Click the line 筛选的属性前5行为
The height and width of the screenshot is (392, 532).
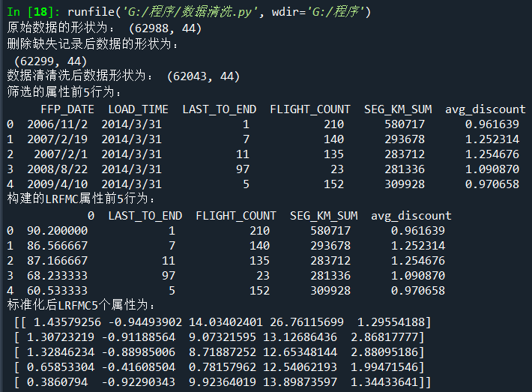pyautogui.click(x=64, y=91)
